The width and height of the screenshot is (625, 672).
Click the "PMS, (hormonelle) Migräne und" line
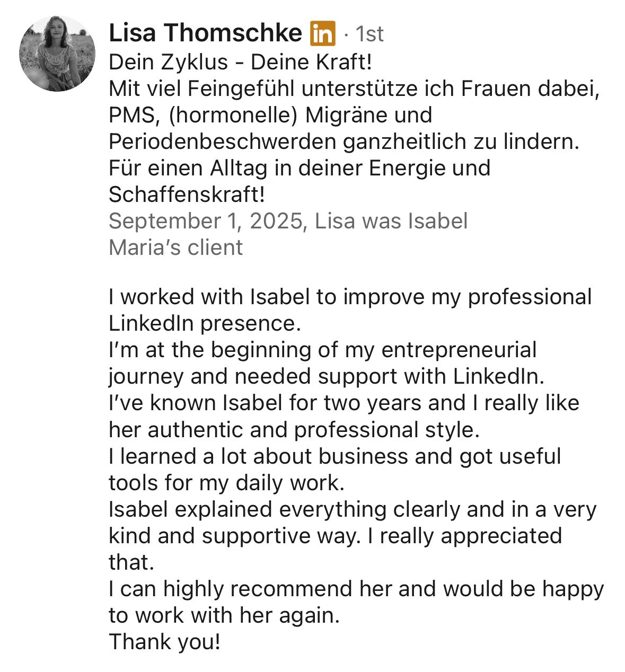click(x=270, y=116)
